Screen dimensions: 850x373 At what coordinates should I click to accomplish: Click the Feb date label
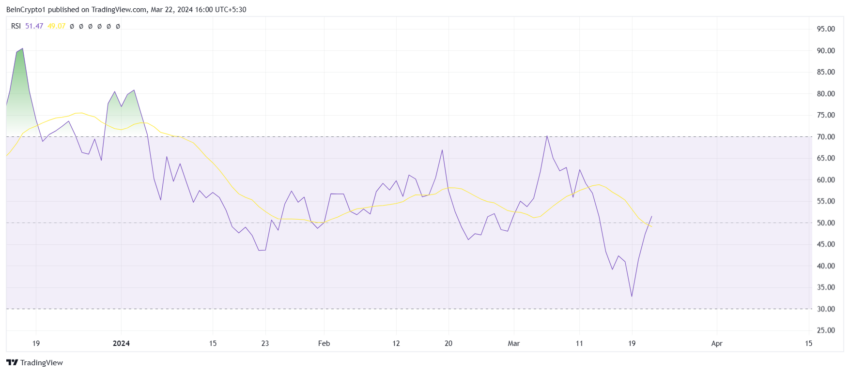[324, 343]
